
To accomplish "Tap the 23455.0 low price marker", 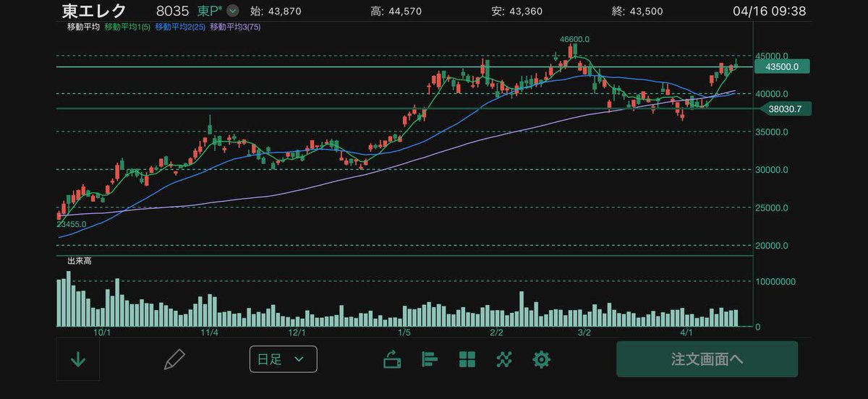I will click(72, 224).
